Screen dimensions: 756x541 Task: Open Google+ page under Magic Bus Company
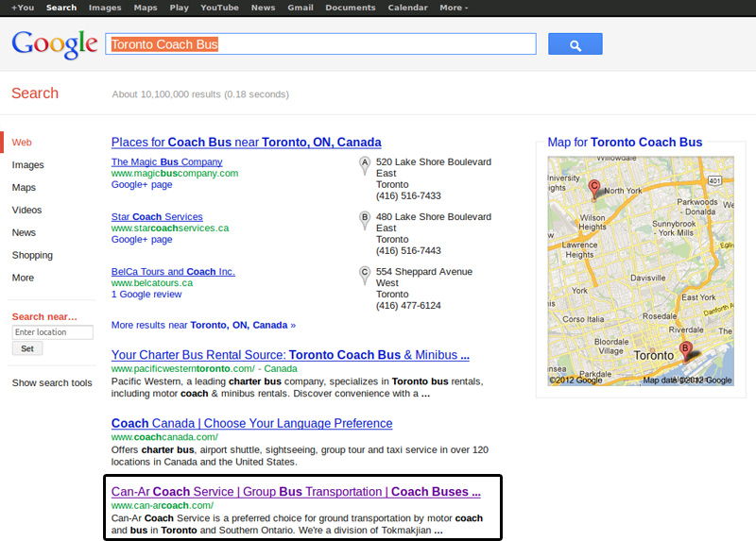(142, 184)
